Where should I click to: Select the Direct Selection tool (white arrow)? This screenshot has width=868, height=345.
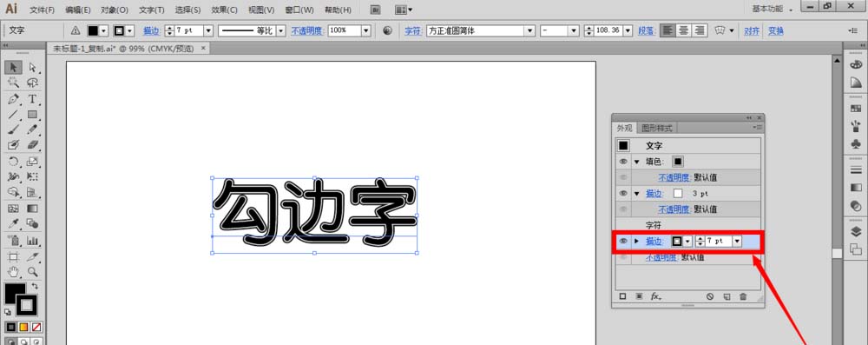(33, 67)
